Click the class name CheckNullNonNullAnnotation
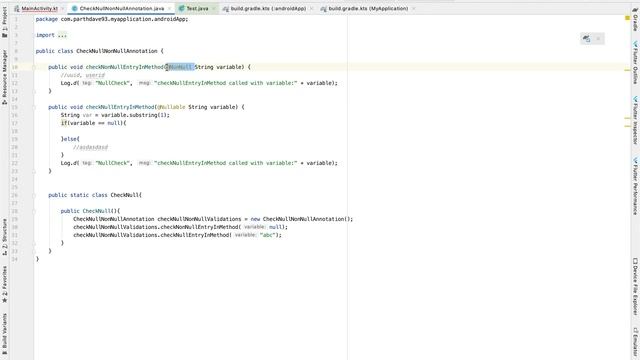 click(x=117, y=51)
